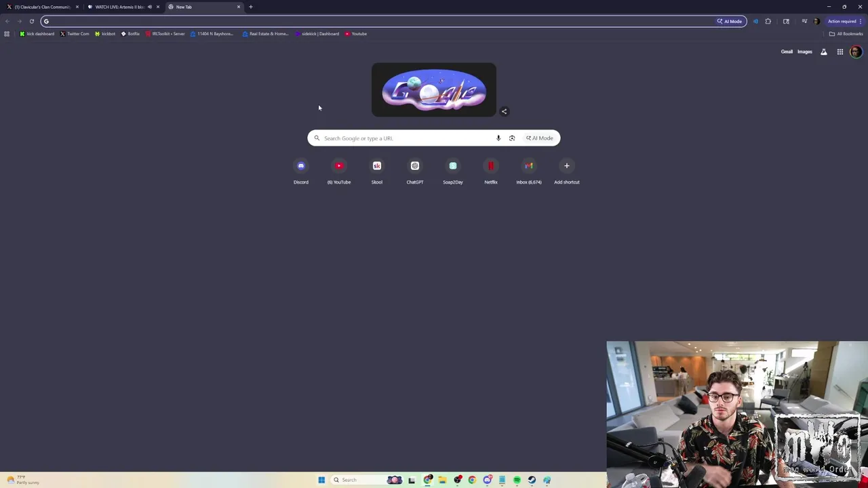Open the Action required Chrome menu
The image size is (868, 488).
[844, 21]
